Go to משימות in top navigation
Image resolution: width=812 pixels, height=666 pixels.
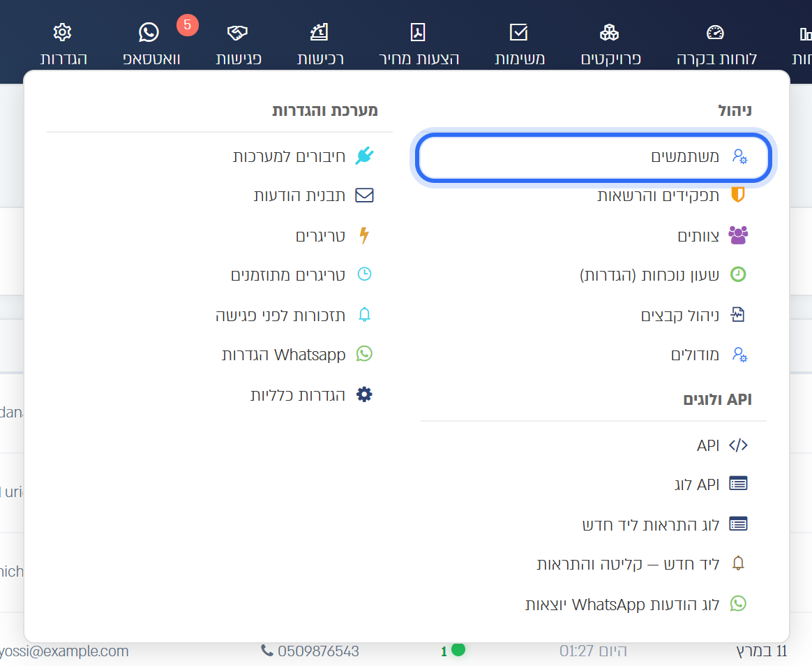(520, 59)
